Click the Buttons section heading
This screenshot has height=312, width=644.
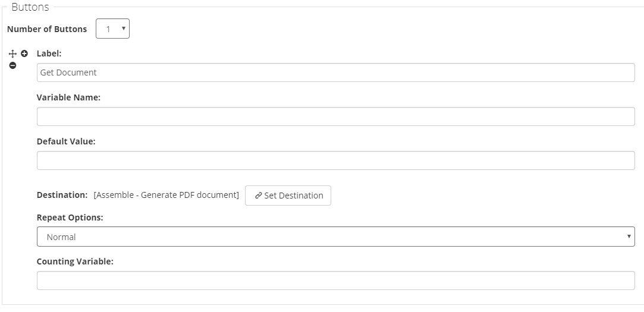[x=30, y=8]
